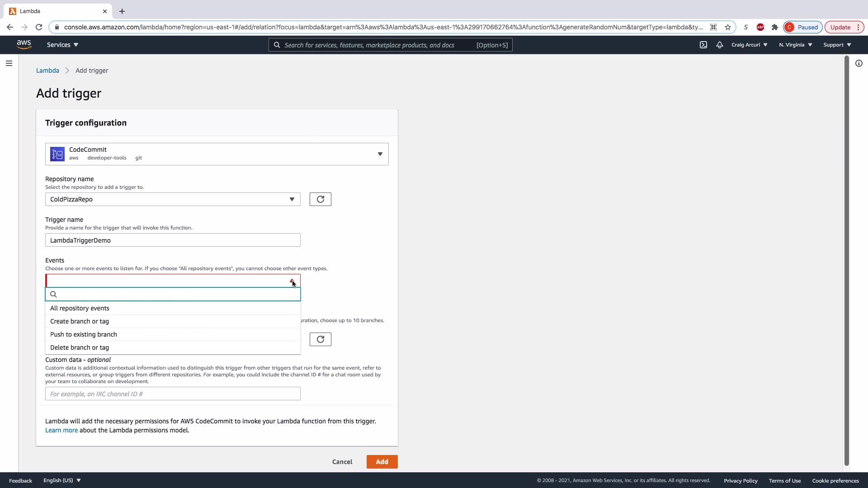Click the notifications bell icon
Image resolution: width=868 pixels, height=488 pixels.
pos(719,45)
